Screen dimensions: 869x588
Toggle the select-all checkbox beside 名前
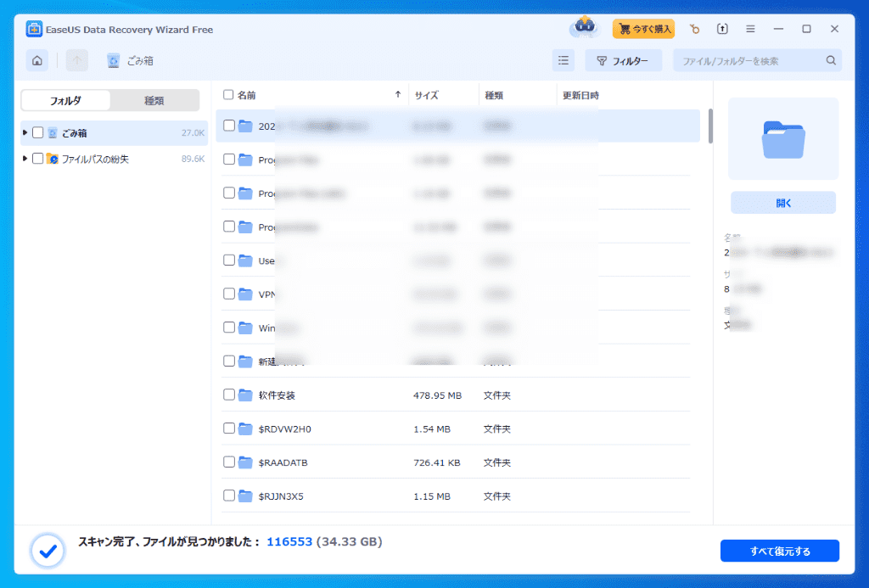coord(228,95)
